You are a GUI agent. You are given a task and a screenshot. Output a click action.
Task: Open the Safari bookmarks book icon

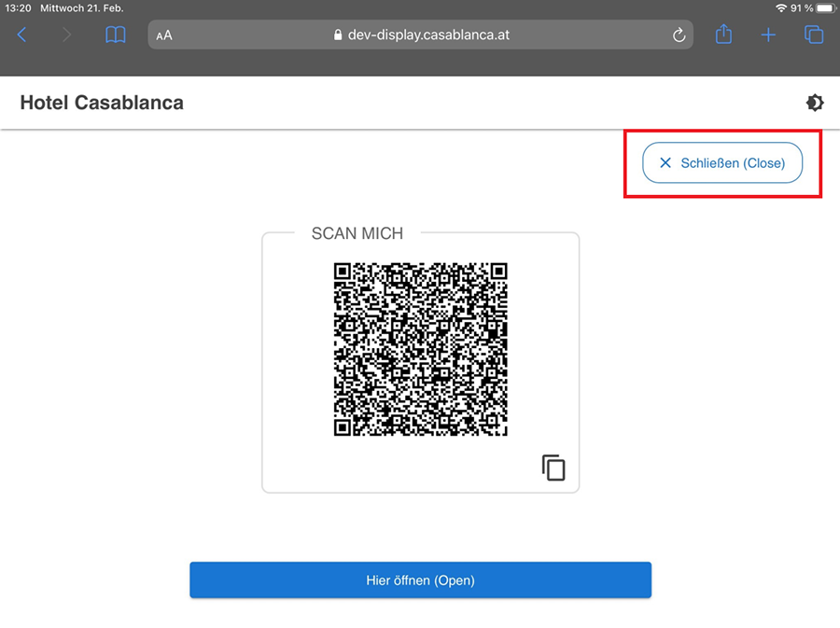pyautogui.click(x=115, y=35)
